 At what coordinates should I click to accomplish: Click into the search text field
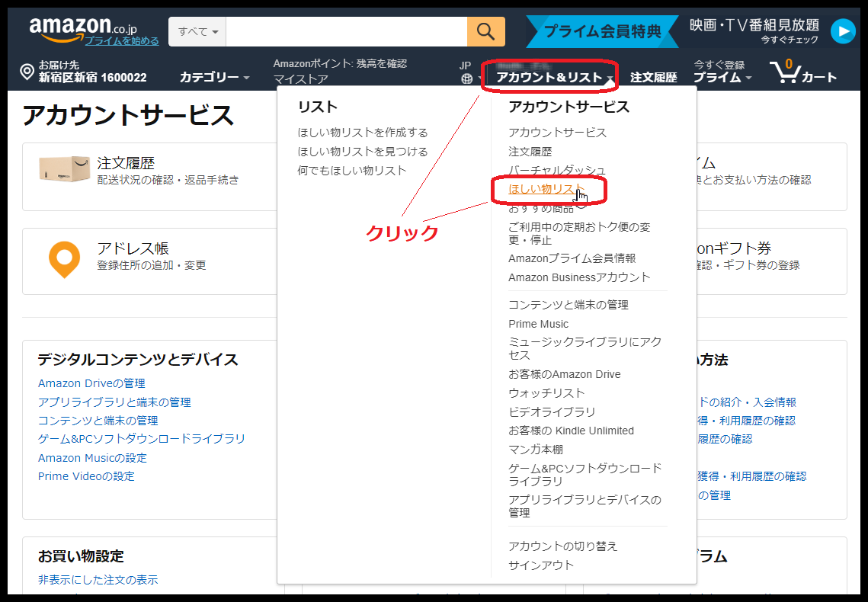coord(346,32)
